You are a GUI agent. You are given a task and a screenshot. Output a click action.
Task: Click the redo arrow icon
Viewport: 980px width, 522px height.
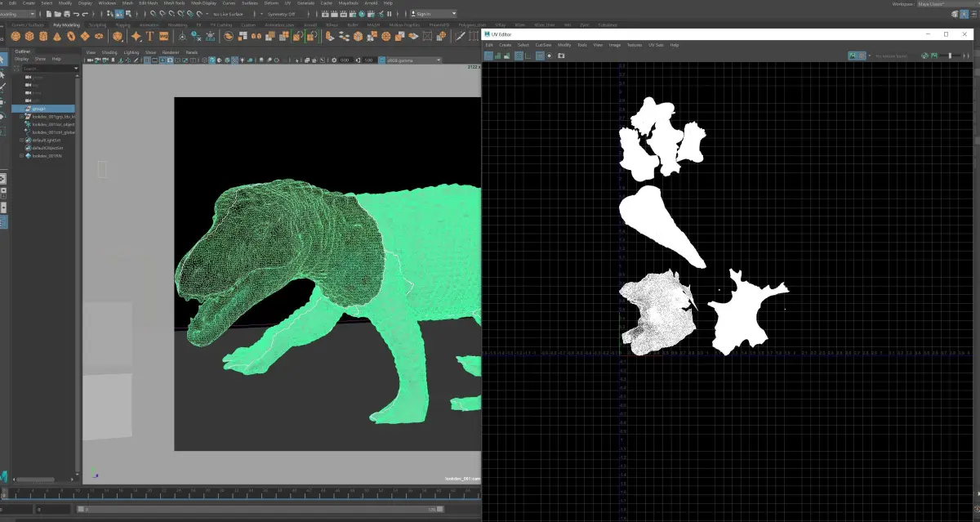click(x=85, y=14)
